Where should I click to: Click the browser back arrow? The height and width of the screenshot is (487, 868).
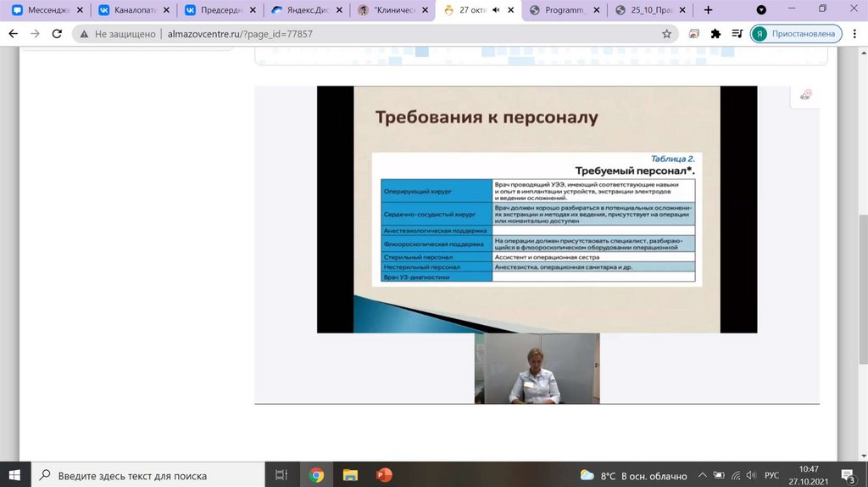pyautogui.click(x=12, y=34)
